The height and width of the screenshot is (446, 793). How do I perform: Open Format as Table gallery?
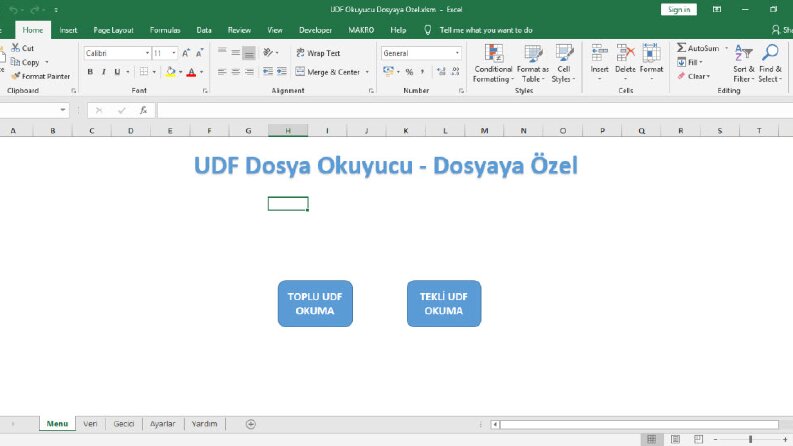pos(533,63)
